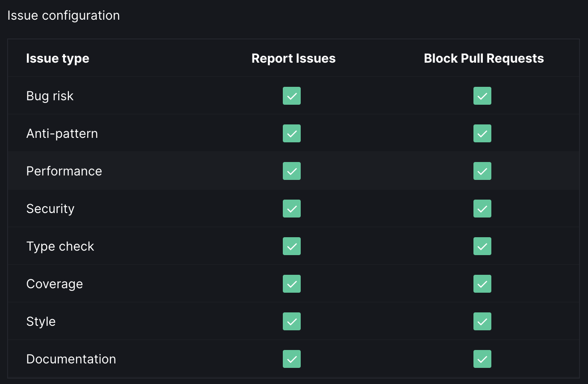Disable Report Issues for Type check
The image size is (588, 384).
click(291, 246)
